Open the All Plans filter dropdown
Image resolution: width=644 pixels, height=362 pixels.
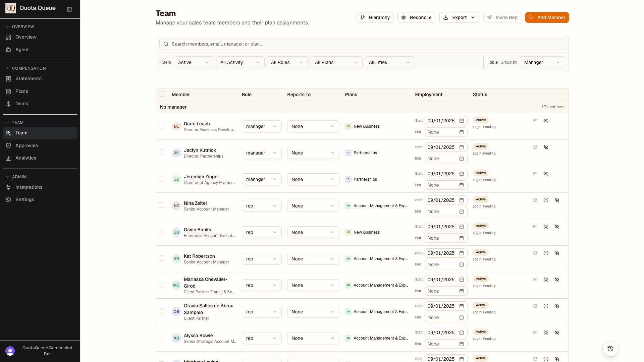tap(336, 62)
